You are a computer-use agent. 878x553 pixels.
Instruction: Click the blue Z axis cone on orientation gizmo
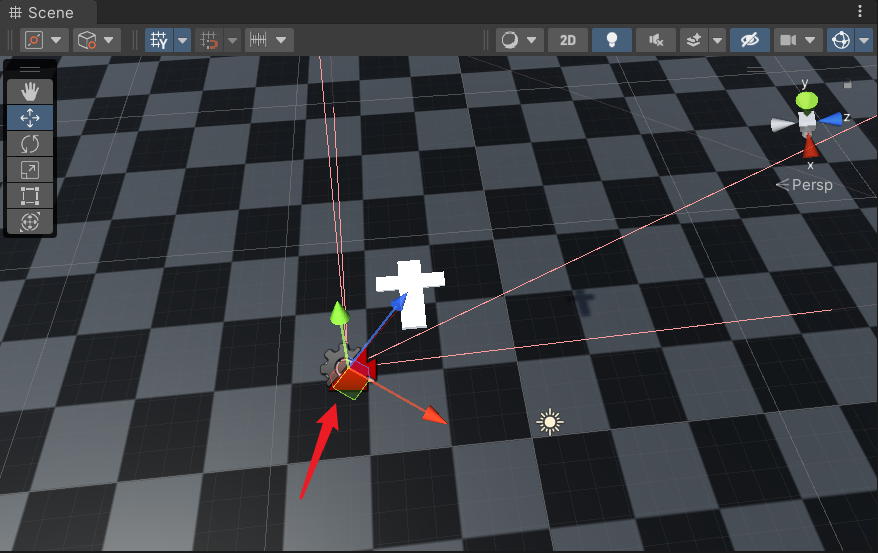(830, 119)
